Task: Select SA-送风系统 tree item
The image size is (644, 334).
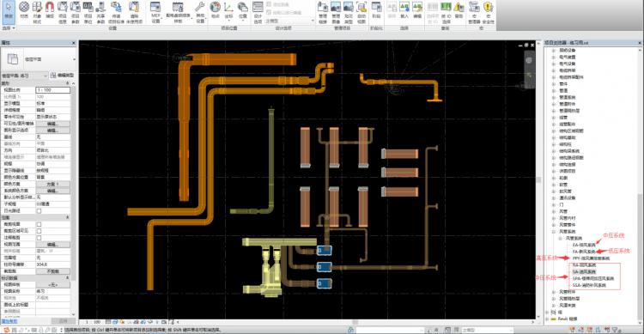Action: tap(584, 271)
